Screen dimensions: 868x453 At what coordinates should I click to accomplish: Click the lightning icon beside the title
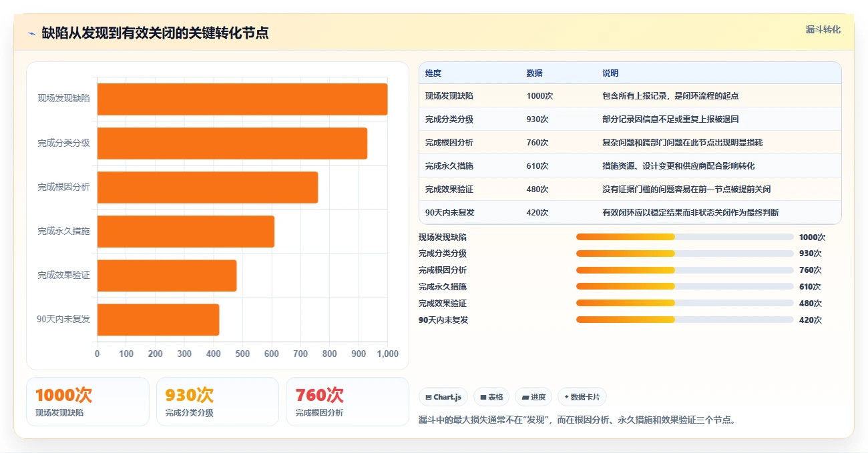click(x=31, y=33)
